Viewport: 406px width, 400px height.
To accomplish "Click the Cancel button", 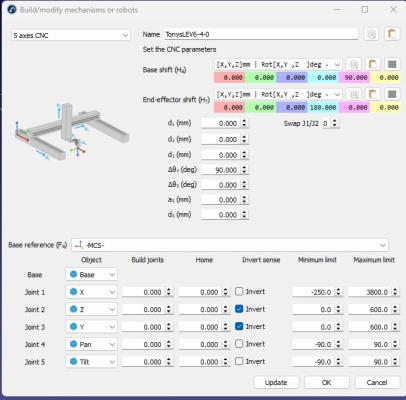I will coord(377,382).
